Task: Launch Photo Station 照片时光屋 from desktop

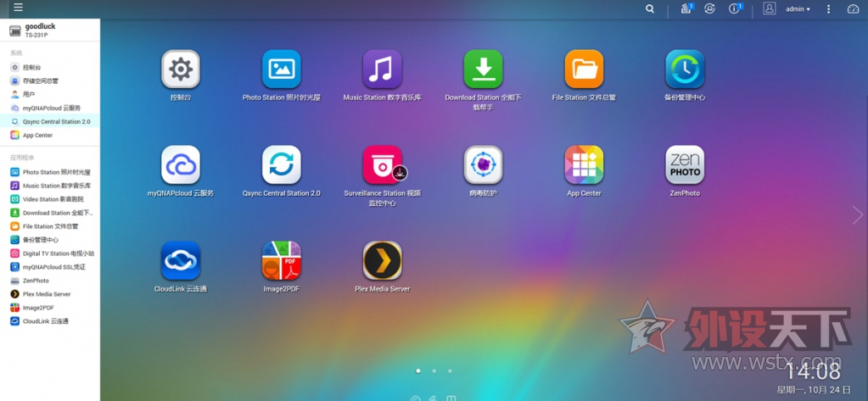Action: click(x=281, y=70)
